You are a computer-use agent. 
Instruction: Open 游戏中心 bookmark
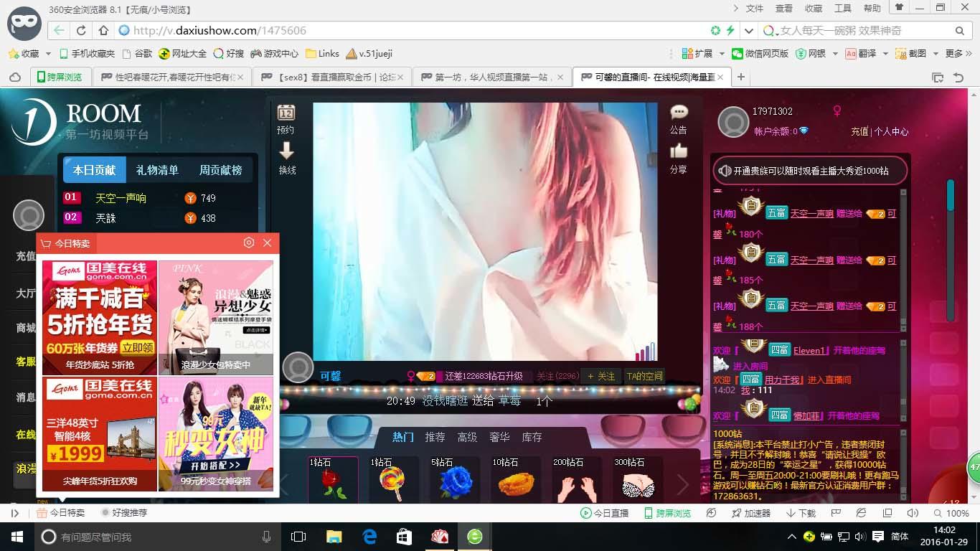coord(274,54)
